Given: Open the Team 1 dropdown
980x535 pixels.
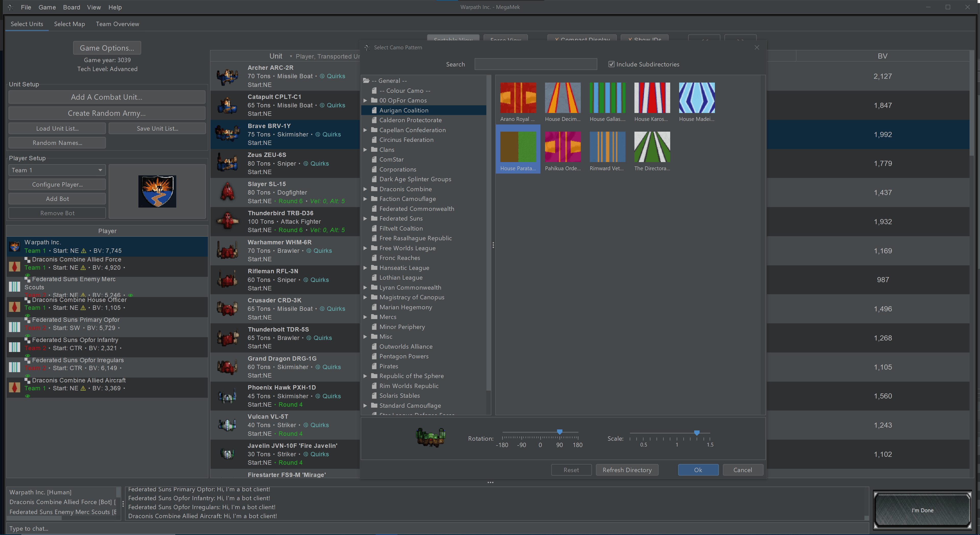Looking at the screenshot, I should click(x=57, y=170).
